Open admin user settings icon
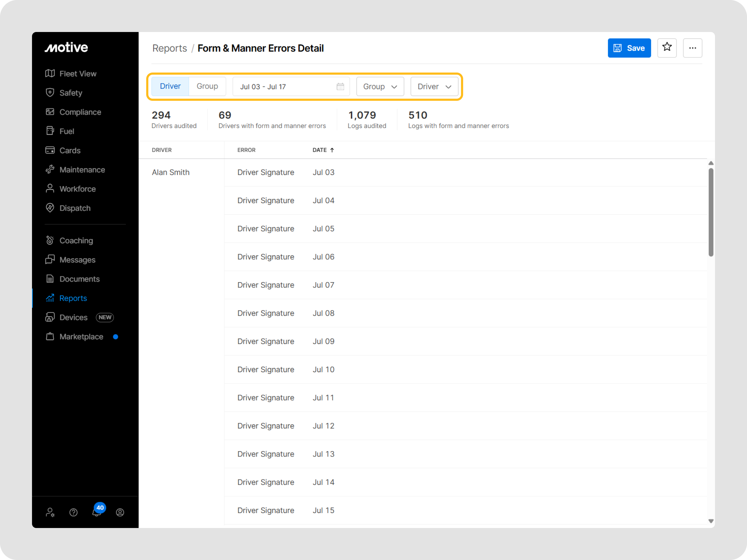This screenshot has height=560, width=747. tap(50, 513)
